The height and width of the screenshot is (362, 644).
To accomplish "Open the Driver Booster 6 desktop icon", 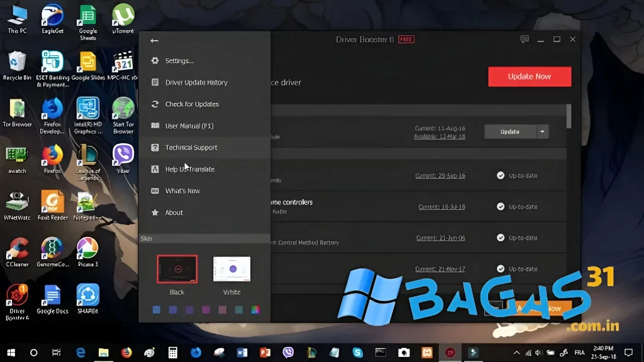I will (17, 303).
